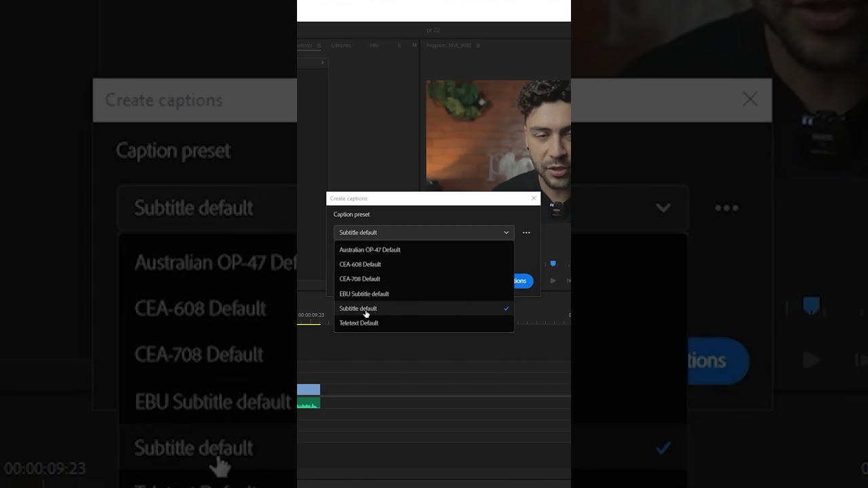Show hidden panel tabs with the double-arrow icon
Image resolution: width=868 pixels, height=488 pixels.
point(414,45)
